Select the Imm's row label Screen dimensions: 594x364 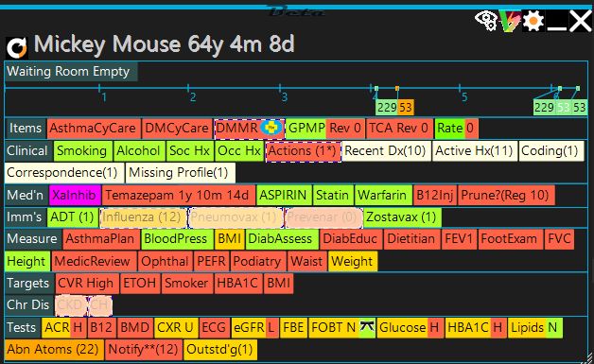click(25, 217)
